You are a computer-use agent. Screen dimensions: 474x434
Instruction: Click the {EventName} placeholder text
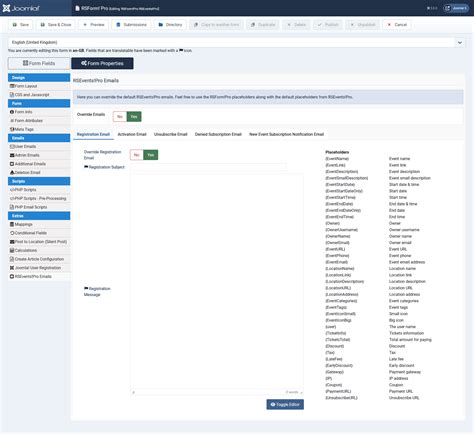coord(337,159)
